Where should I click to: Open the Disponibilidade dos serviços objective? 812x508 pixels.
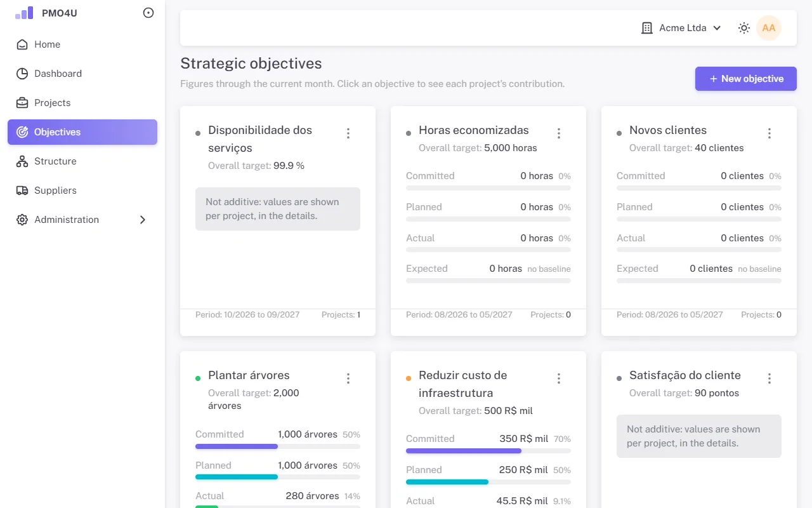[260, 139]
